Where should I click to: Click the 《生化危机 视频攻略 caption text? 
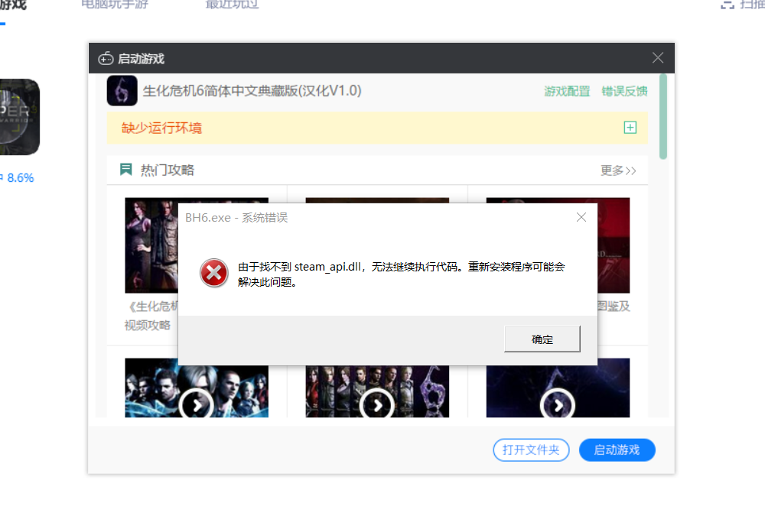coord(151,316)
